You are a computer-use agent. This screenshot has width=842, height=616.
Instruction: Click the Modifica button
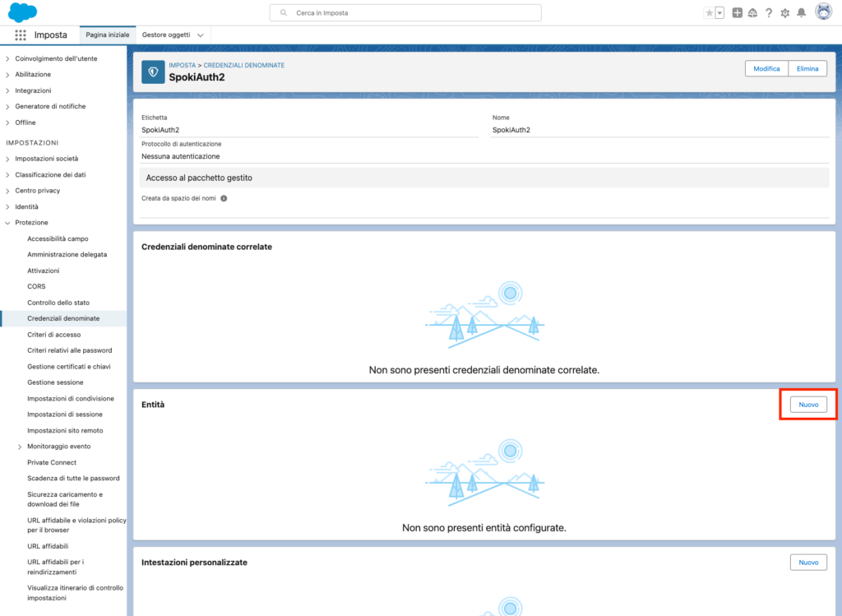click(766, 69)
